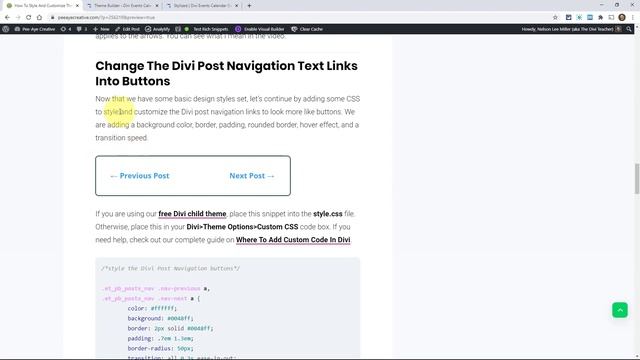
Task: Open the free Divi child theme link
Action: point(192,214)
